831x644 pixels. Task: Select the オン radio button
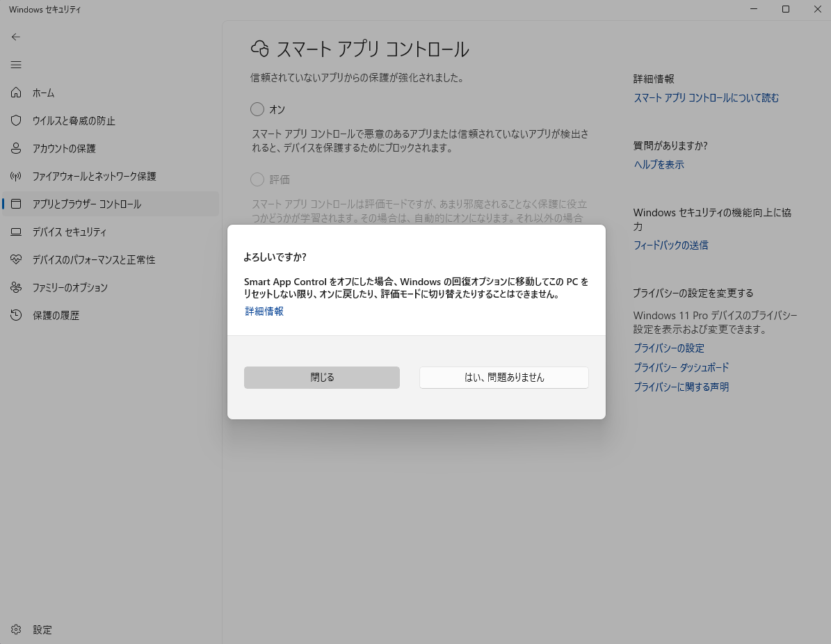257,109
